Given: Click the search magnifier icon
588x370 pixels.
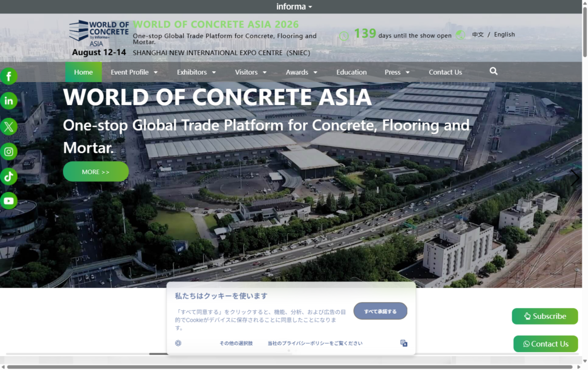Looking at the screenshot, I should (x=493, y=71).
